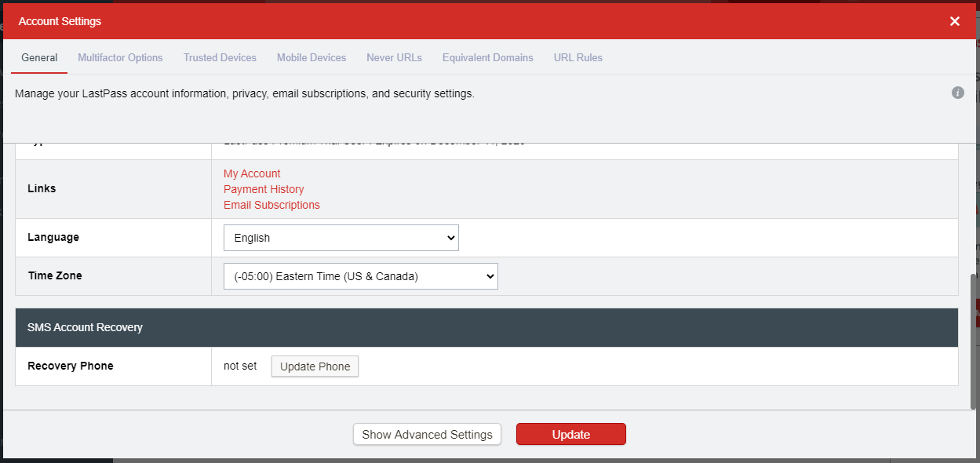
Task: Click the red Update button
Action: pos(571,434)
